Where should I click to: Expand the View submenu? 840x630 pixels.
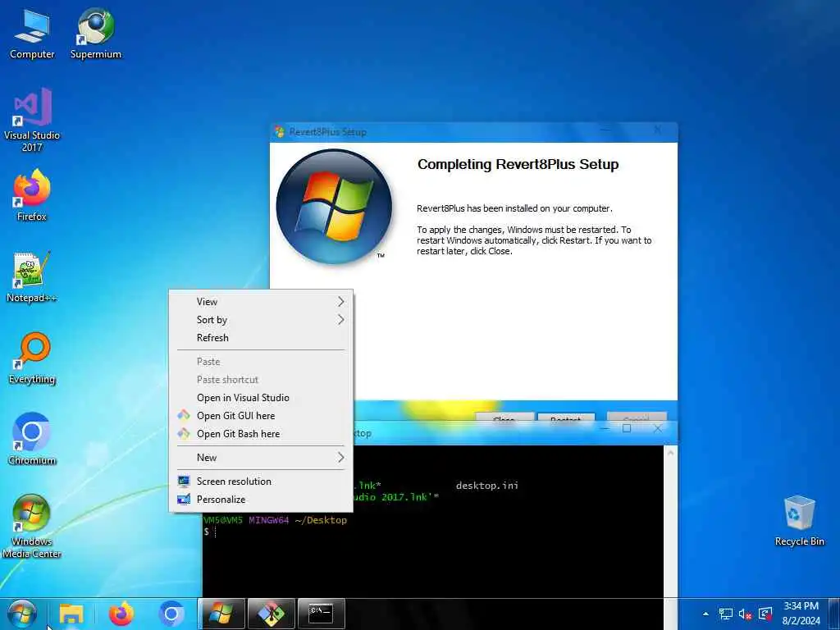click(x=261, y=302)
